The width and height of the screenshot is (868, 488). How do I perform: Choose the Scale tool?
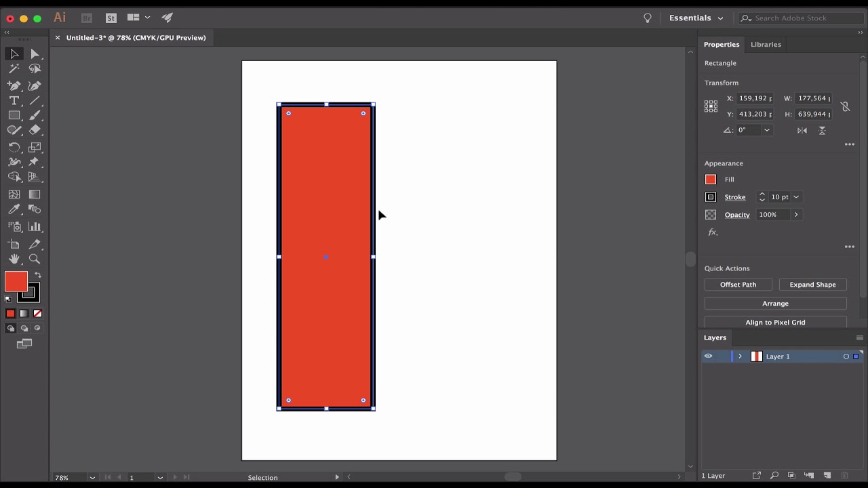[x=35, y=147]
